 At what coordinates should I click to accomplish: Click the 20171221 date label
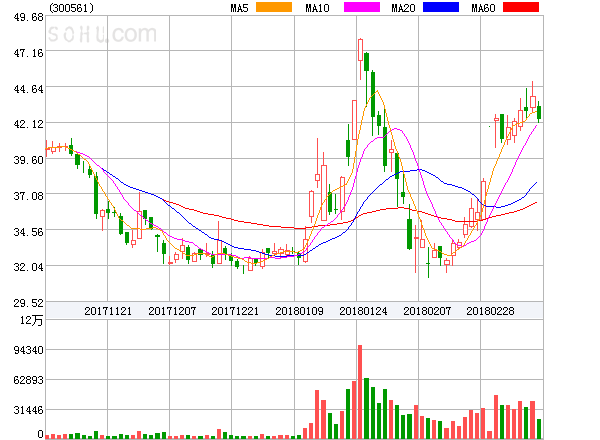[x=235, y=311]
